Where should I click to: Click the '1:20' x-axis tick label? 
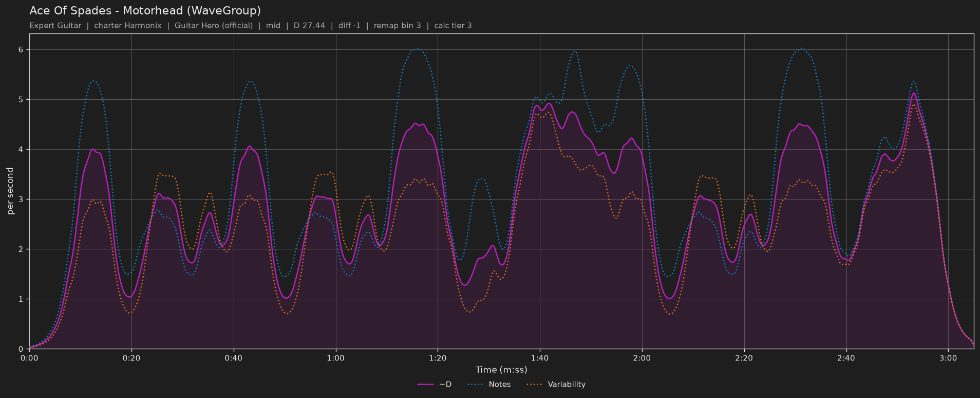click(438, 358)
